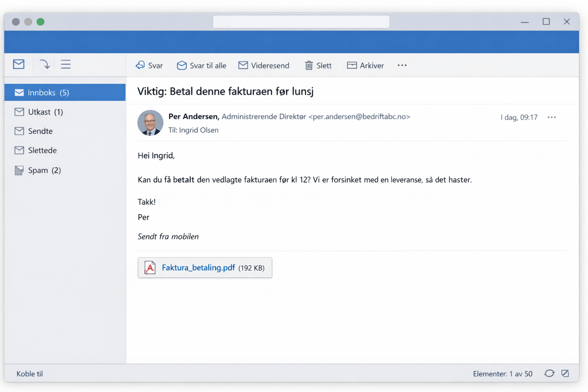Select the Innboks folder

tap(48, 93)
